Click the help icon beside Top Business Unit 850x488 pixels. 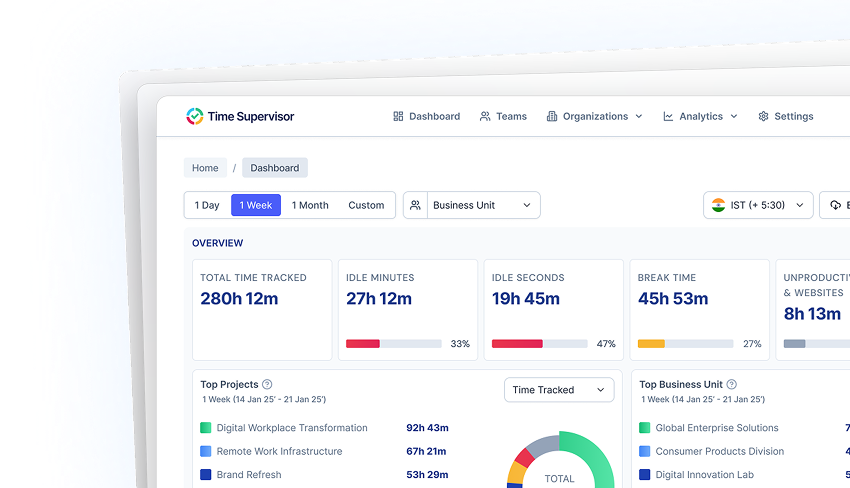coord(732,384)
